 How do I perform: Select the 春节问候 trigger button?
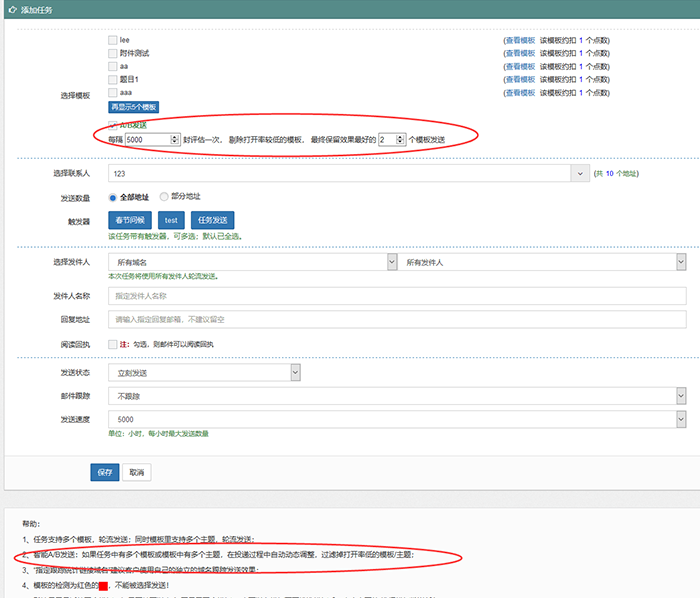pyautogui.click(x=129, y=220)
